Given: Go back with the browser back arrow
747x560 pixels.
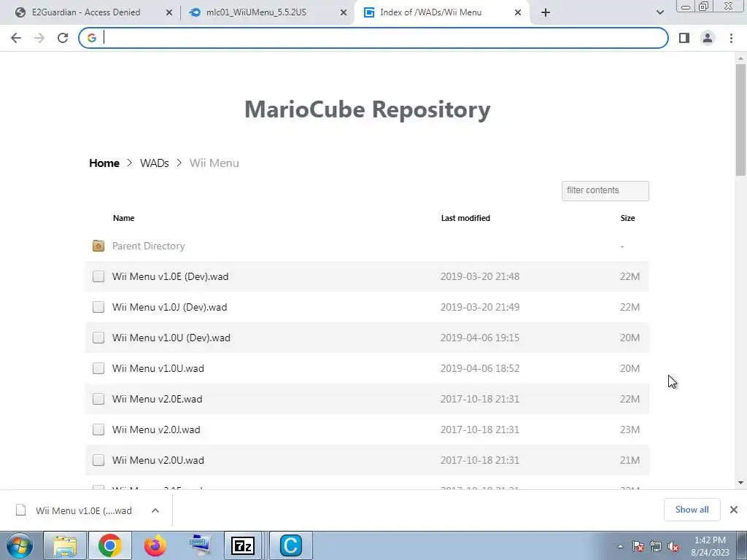Looking at the screenshot, I should tap(16, 38).
